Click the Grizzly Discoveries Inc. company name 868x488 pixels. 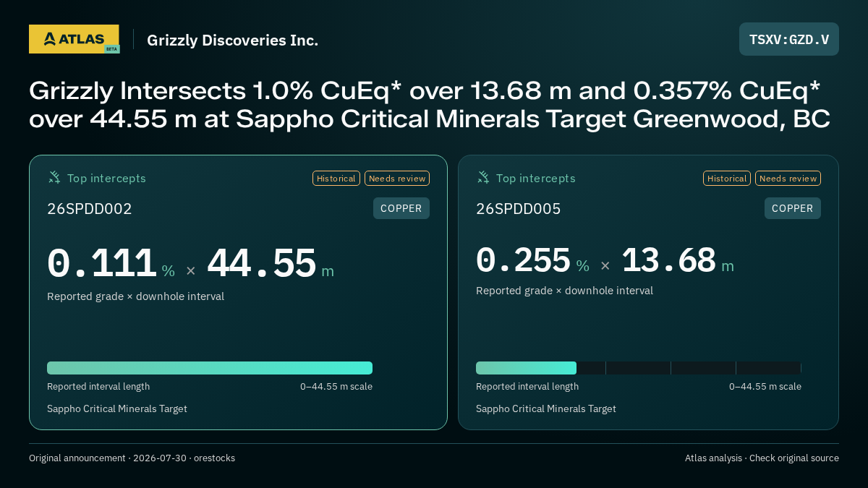click(232, 40)
